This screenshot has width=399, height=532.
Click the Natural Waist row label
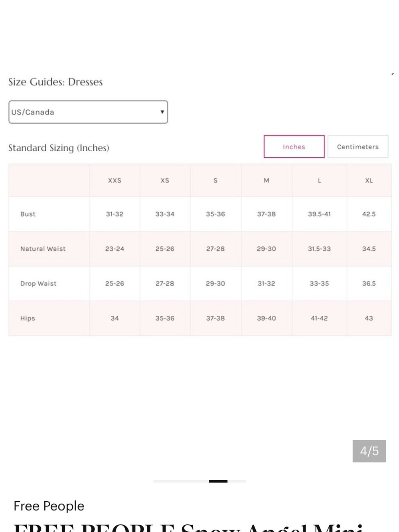tap(43, 249)
